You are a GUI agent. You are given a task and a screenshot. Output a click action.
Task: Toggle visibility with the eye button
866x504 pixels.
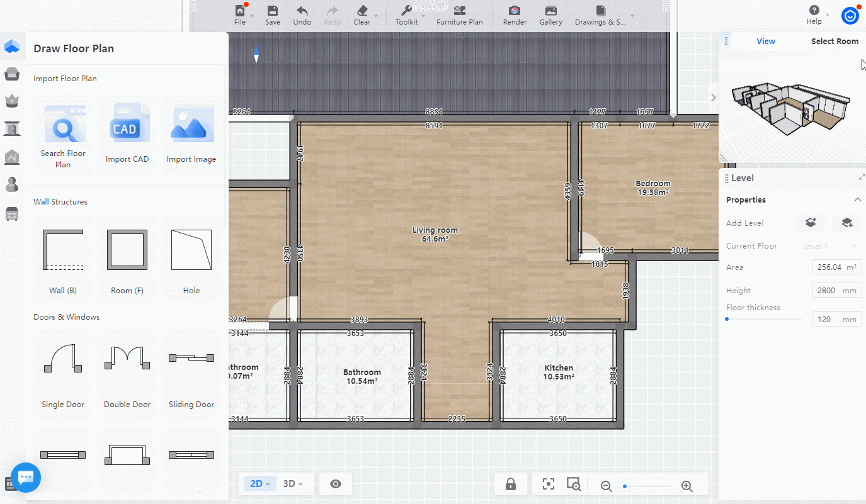point(336,484)
